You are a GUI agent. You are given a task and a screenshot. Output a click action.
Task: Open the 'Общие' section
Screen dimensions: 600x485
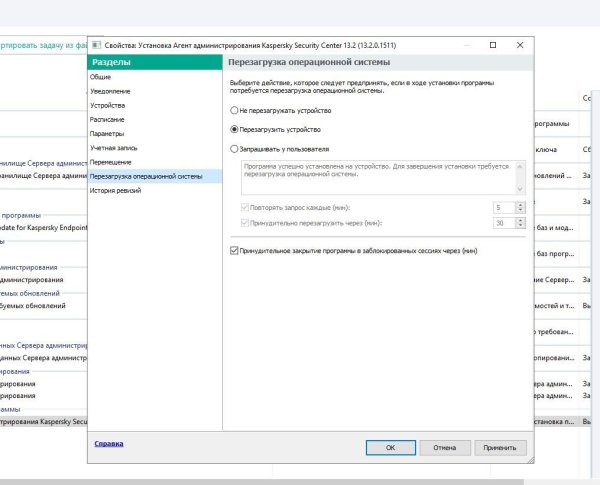[x=100, y=77]
